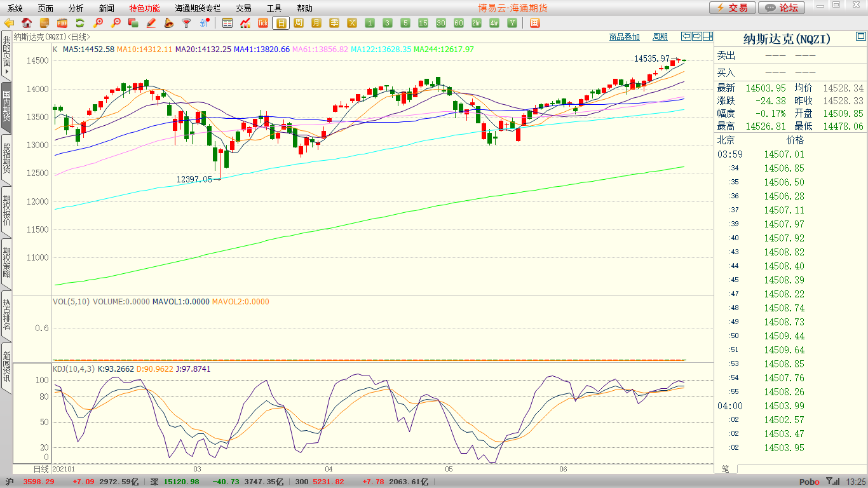The image size is (868, 488).
Task: Select the 30-minute period button
Action: click(x=441, y=23)
